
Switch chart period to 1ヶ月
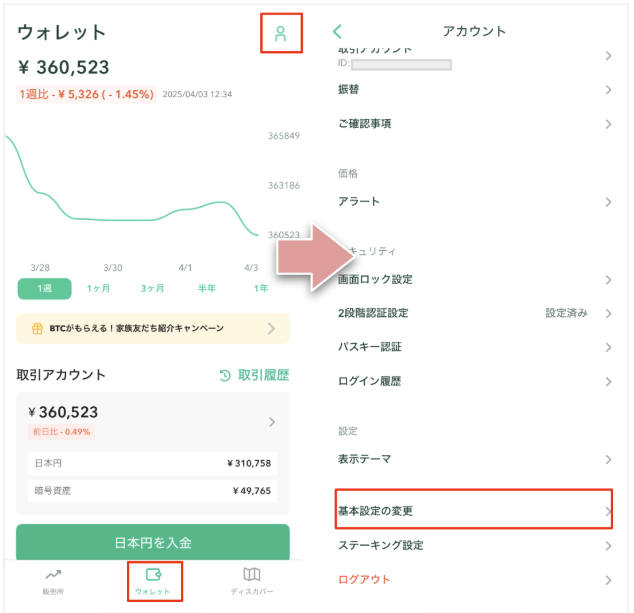pyautogui.click(x=99, y=288)
